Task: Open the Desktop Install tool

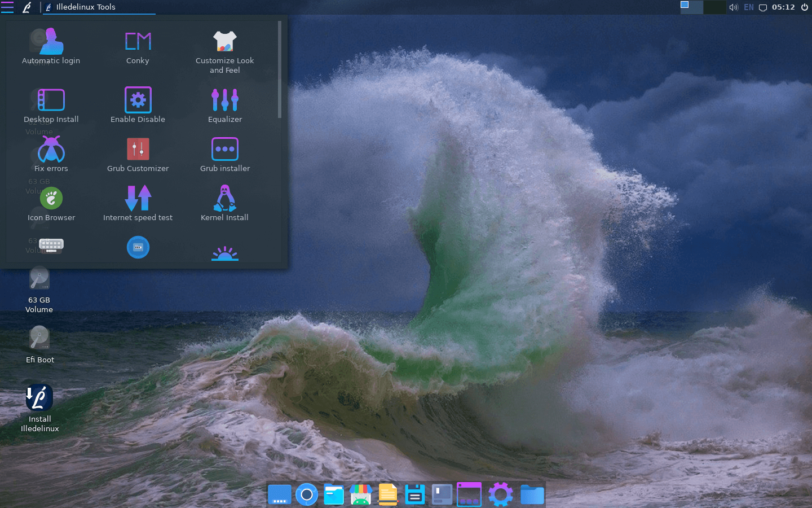Action: [51, 105]
